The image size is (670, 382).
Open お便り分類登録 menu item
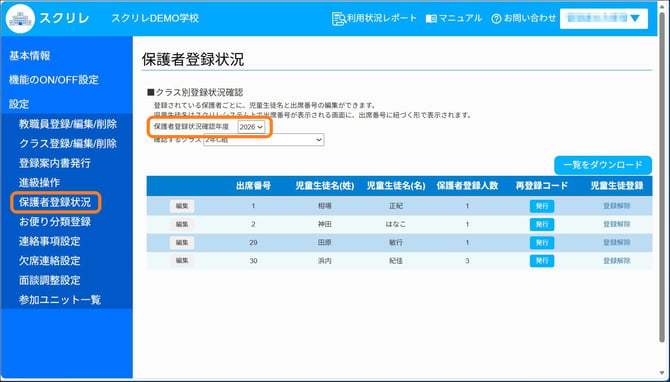(55, 222)
